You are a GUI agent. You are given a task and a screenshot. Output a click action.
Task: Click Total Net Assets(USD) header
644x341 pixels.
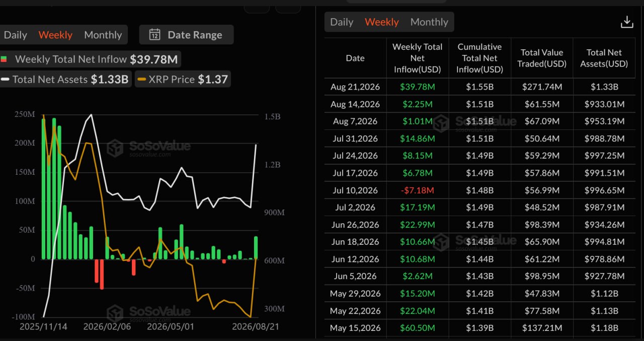pyautogui.click(x=604, y=58)
